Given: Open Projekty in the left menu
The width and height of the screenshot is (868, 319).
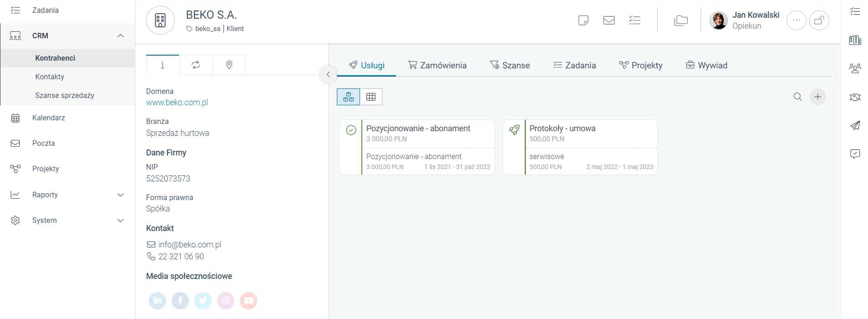Looking at the screenshot, I should tap(67, 169).
